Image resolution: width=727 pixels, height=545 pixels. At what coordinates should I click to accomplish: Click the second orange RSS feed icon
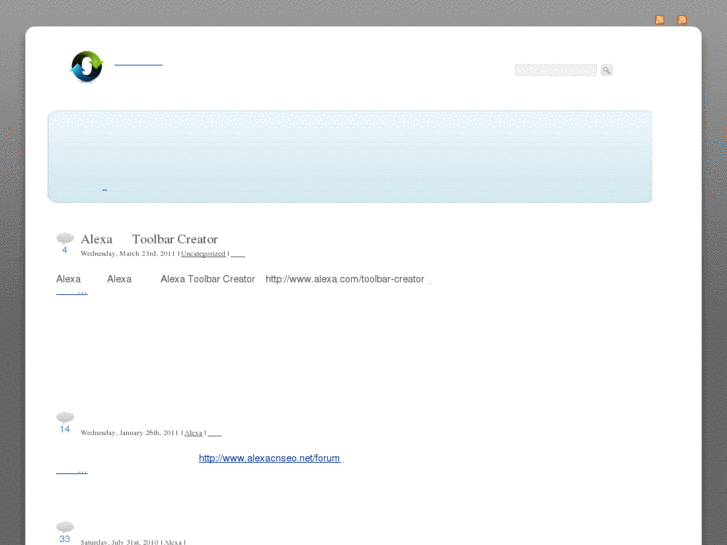(682, 19)
